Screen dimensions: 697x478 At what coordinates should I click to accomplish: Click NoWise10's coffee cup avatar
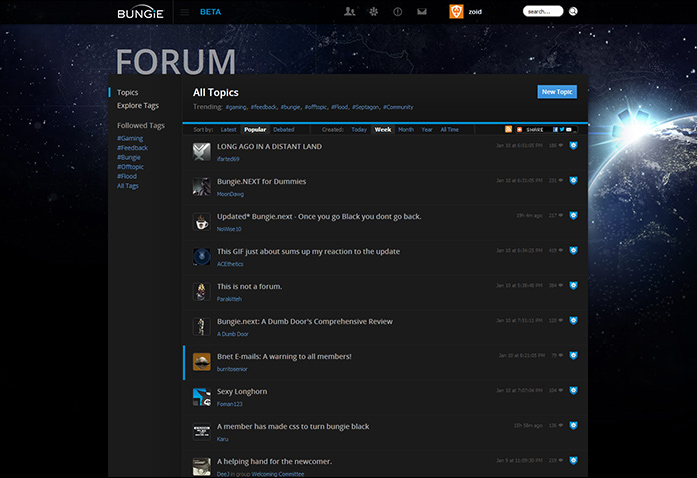pos(202,222)
